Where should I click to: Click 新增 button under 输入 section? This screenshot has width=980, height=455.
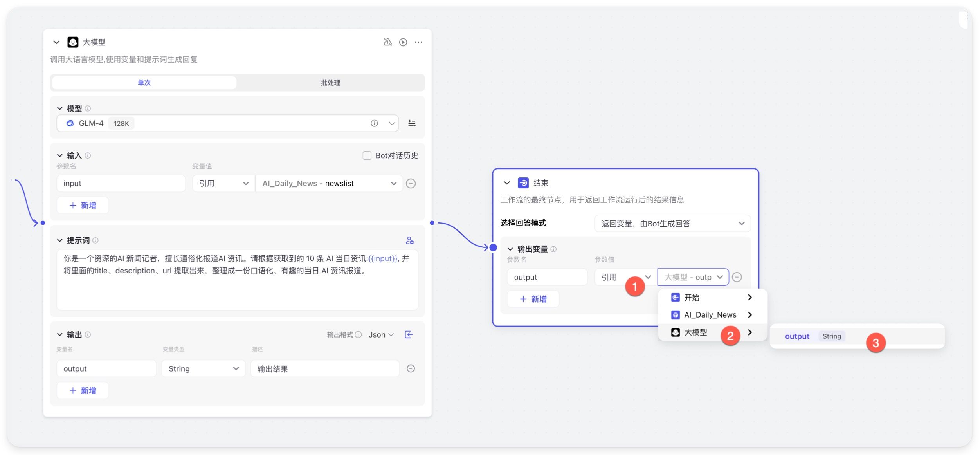tap(83, 205)
